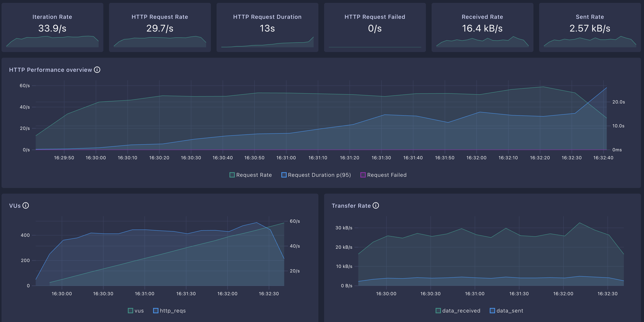
Task: Toggle the Request Rate legend series
Action: 251,175
